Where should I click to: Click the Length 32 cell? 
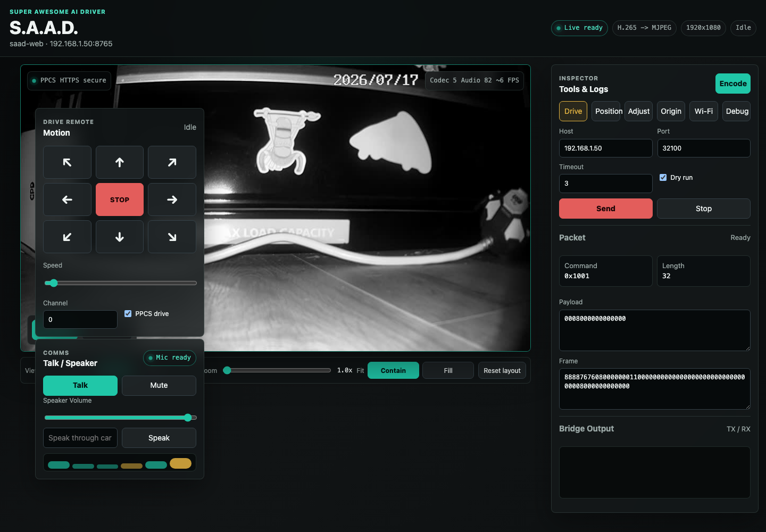pyautogui.click(x=704, y=271)
